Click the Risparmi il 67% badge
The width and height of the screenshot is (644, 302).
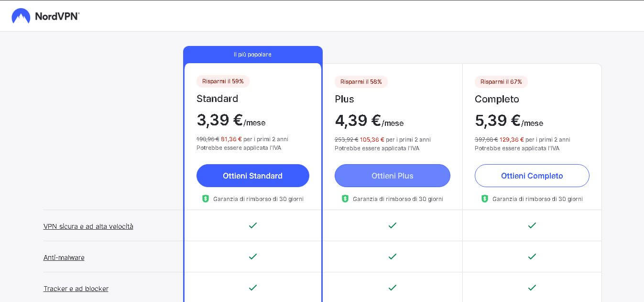[501, 82]
